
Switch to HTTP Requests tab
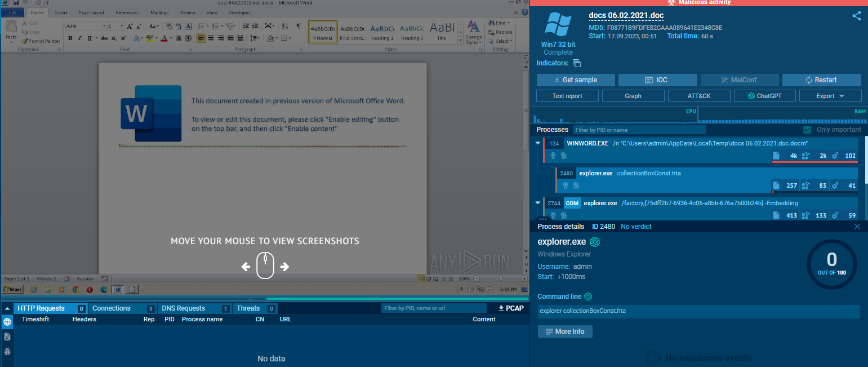(51, 308)
